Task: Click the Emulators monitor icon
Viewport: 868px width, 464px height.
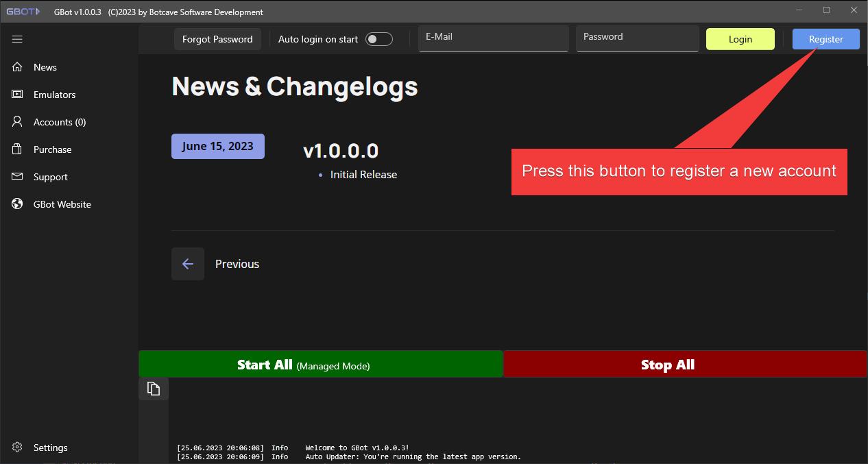Action: [x=18, y=95]
